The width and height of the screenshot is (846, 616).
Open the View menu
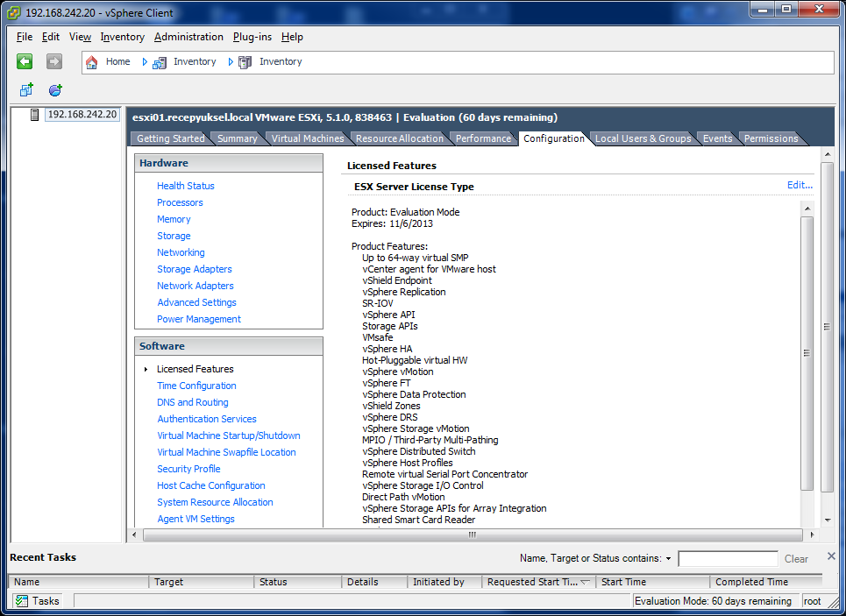[80, 37]
